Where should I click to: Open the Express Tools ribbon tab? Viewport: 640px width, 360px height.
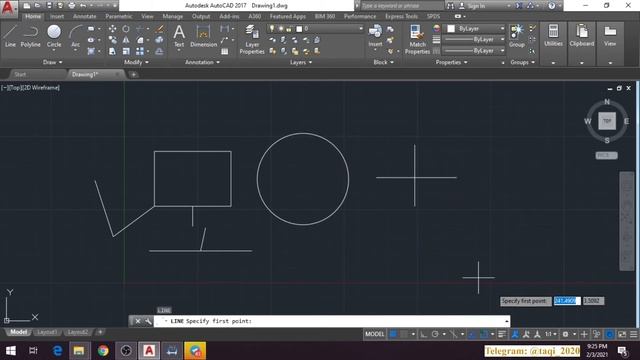click(x=401, y=16)
